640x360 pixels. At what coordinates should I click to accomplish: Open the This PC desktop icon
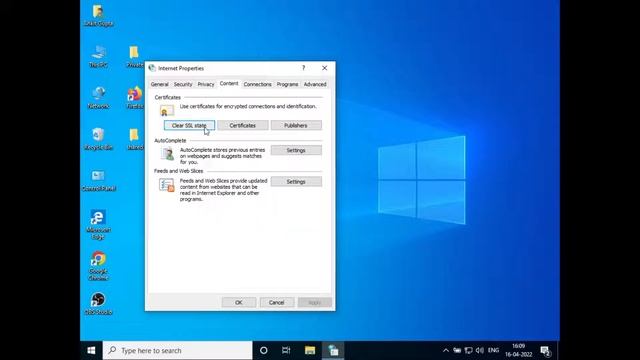coord(98,56)
